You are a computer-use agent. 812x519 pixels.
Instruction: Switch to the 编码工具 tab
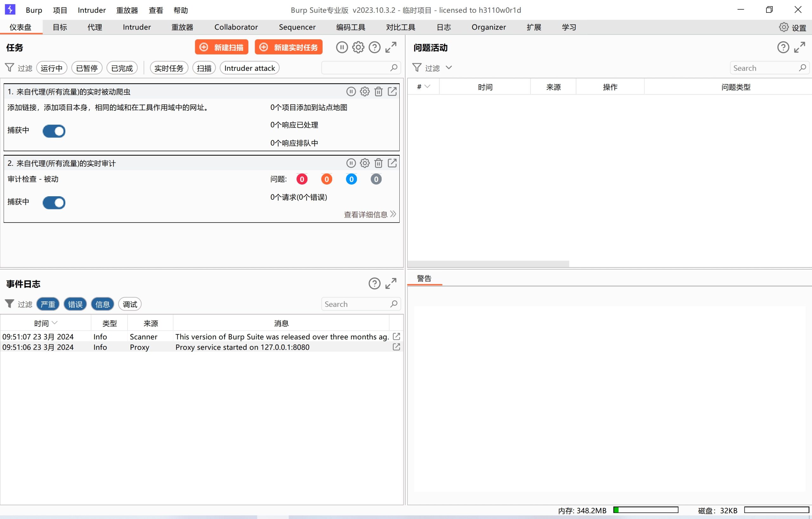351,27
